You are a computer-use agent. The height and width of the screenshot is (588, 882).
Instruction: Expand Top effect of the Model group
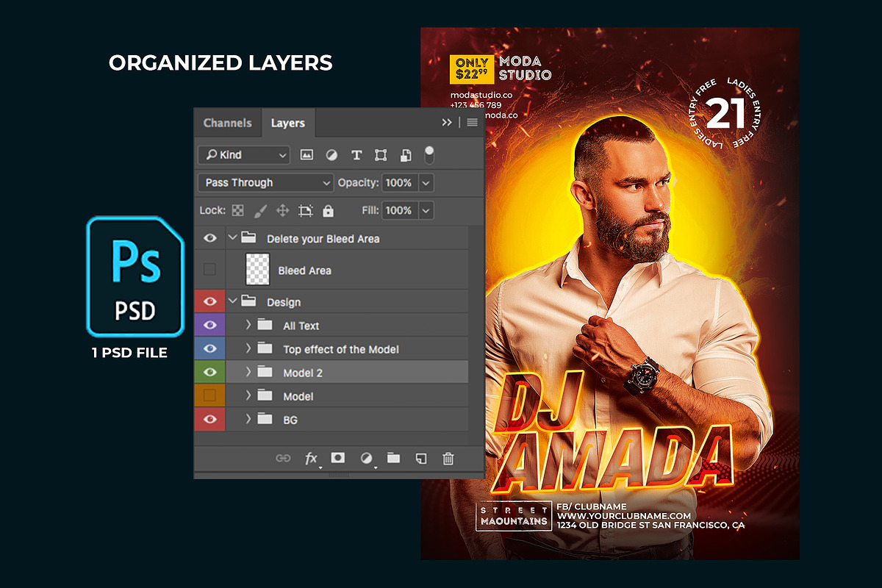coord(248,348)
